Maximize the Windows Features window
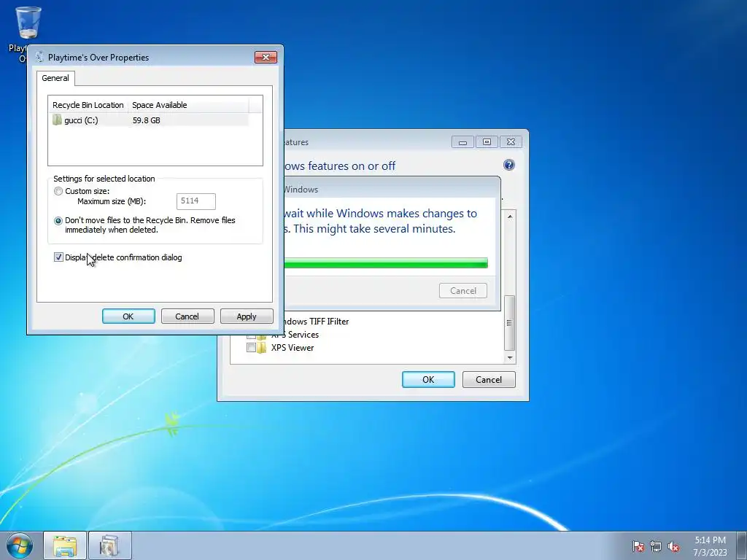This screenshot has height=560, width=747. click(x=487, y=142)
